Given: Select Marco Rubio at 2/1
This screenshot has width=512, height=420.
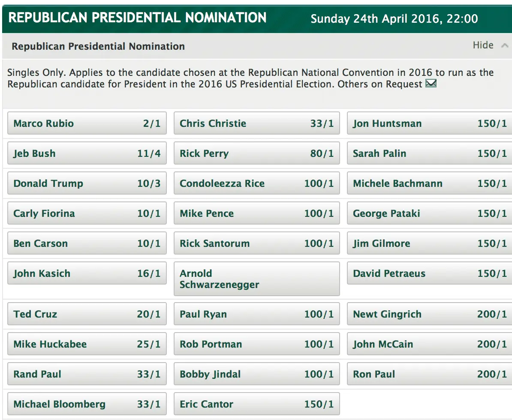Looking at the screenshot, I should 87,123.
